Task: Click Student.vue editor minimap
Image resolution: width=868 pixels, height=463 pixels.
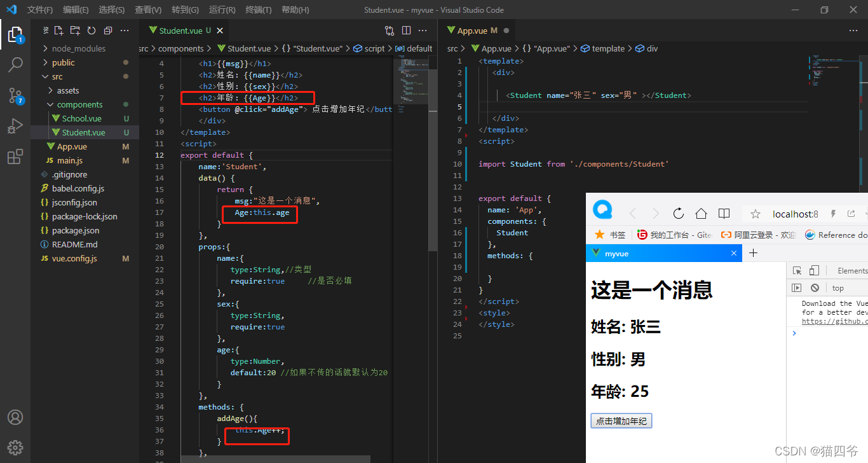Action: coord(411,86)
